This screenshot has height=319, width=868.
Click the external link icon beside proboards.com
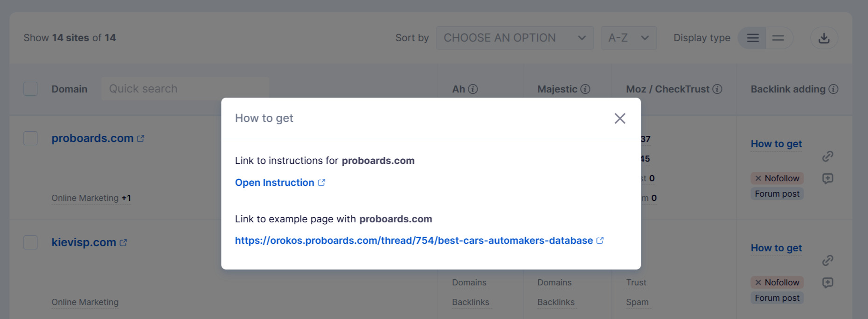tap(141, 138)
